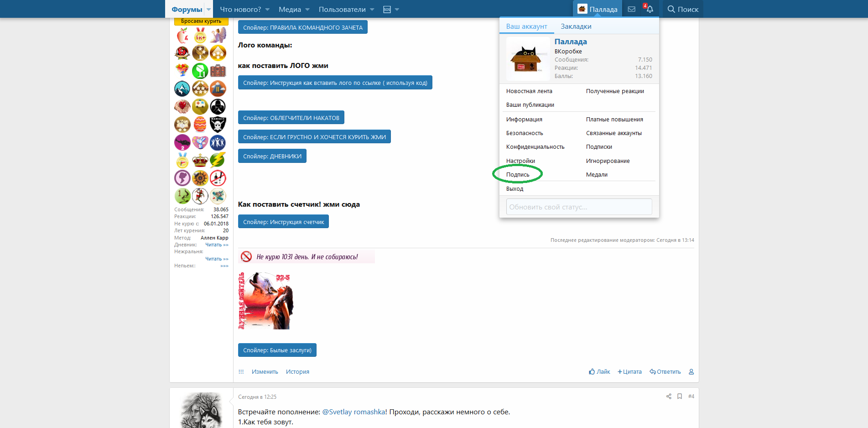868x428 pixels.
Task: Open Безопасность account settings
Action: [x=525, y=133]
